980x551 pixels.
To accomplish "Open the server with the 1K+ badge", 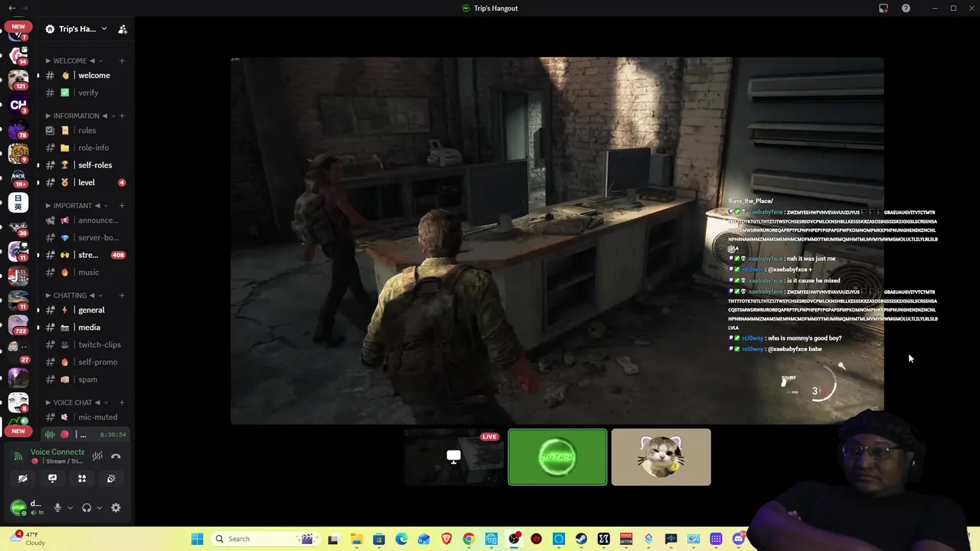I will [18, 178].
